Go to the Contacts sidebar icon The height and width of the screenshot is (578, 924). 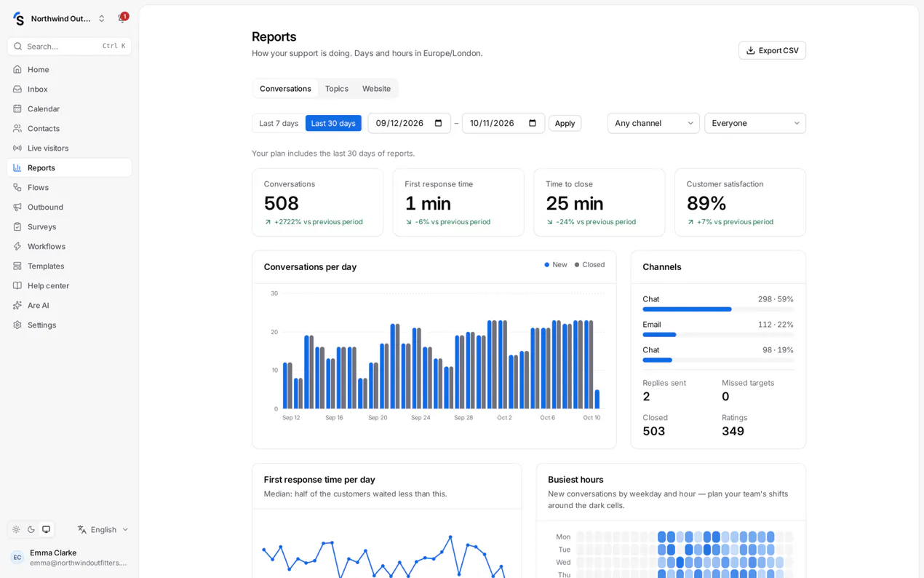click(17, 128)
